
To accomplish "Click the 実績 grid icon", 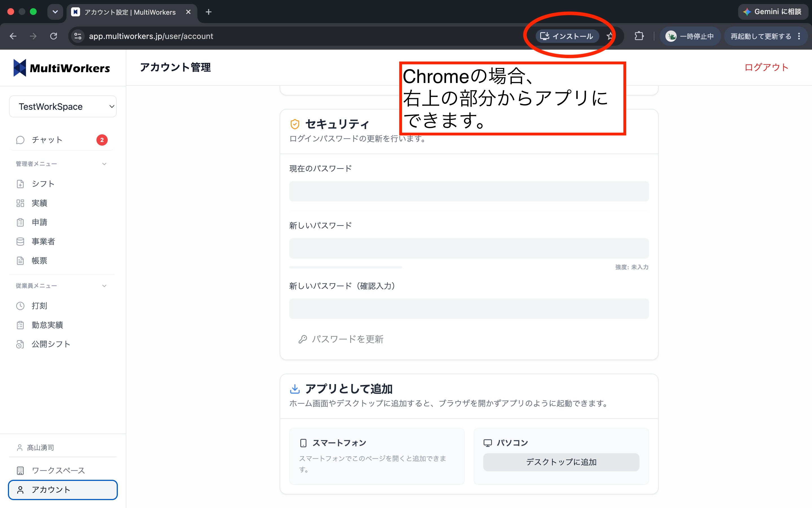I will click(x=20, y=203).
